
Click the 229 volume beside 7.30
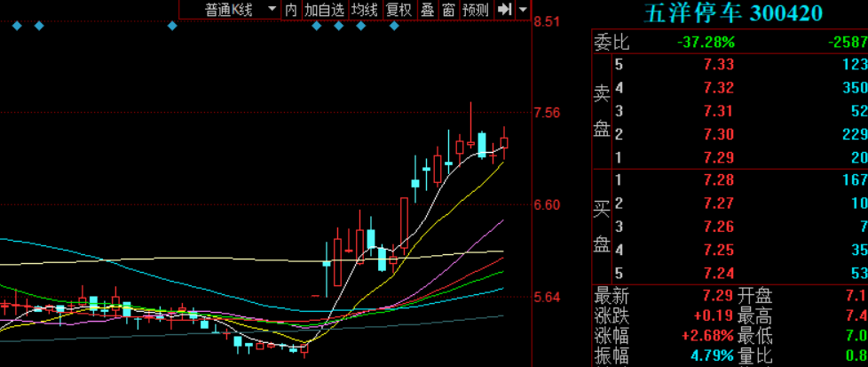(x=856, y=134)
